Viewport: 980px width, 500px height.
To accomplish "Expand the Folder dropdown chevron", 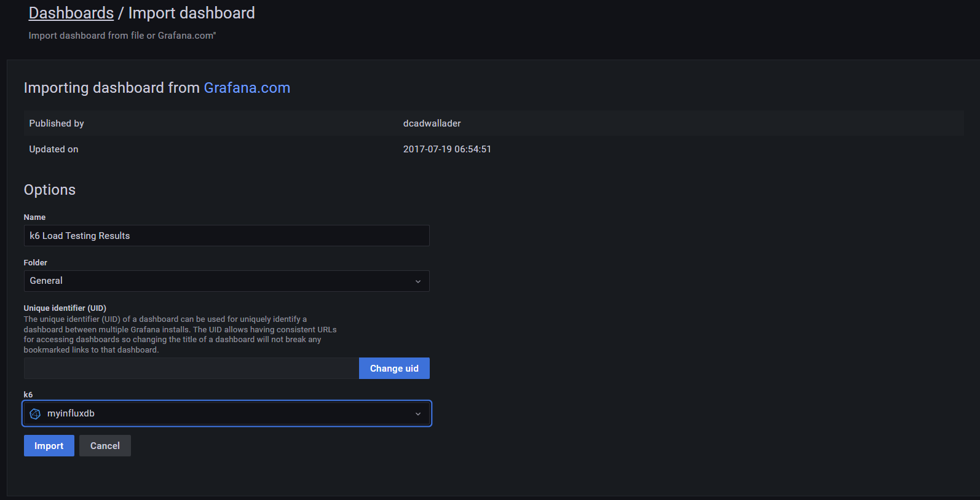I will coord(418,281).
